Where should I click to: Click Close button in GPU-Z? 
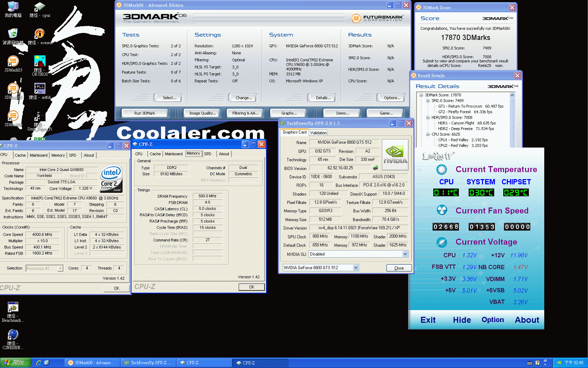[399, 268]
